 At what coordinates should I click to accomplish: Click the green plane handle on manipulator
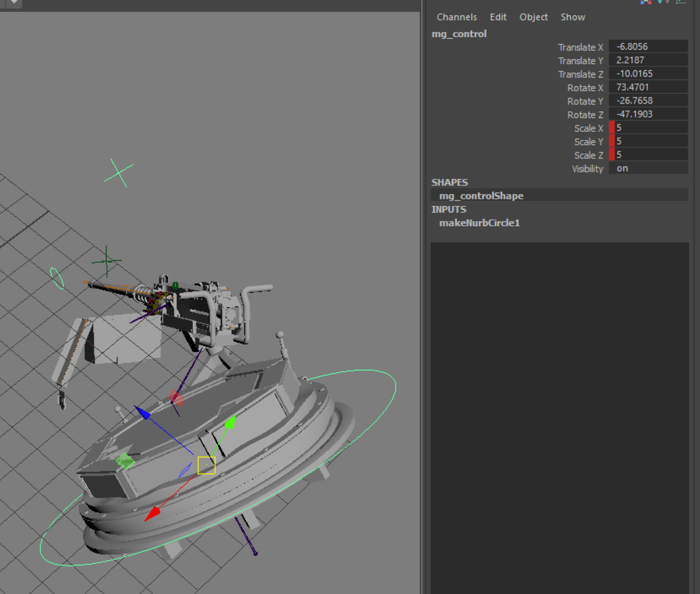125,461
